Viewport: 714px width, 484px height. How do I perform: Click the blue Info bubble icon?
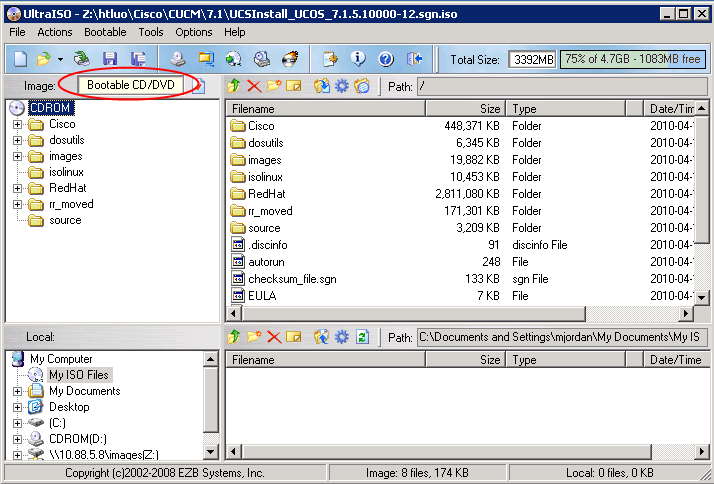click(358, 59)
